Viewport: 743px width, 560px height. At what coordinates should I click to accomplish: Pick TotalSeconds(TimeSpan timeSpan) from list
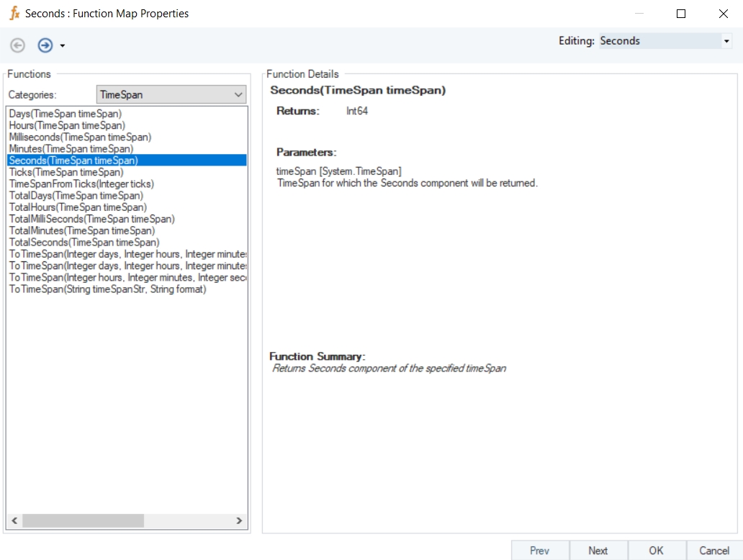pos(84,243)
